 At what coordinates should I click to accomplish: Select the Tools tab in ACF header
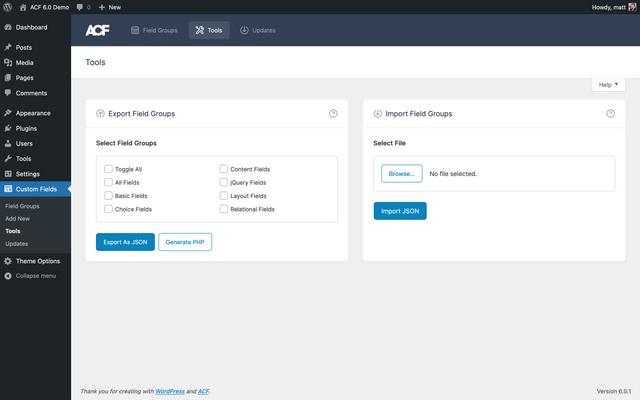(209, 30)
